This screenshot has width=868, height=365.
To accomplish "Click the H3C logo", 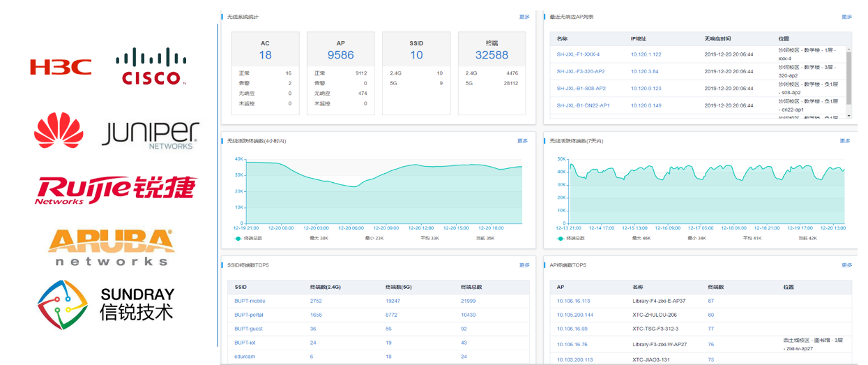I will pos(61,67).
